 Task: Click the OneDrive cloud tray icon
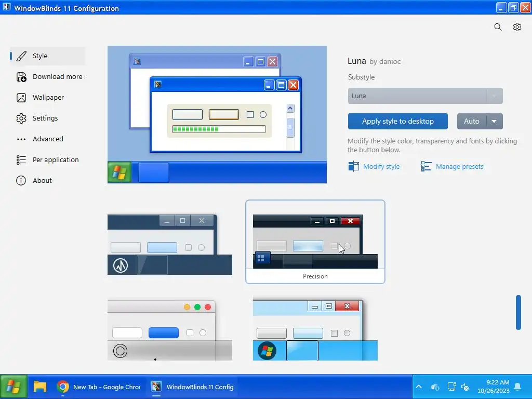[435, 387]
